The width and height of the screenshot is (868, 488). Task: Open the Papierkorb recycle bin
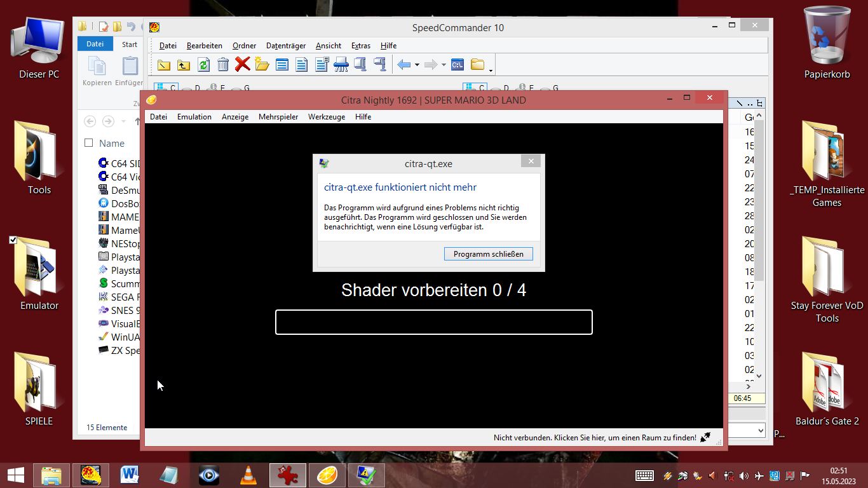(x=827, y=43)
